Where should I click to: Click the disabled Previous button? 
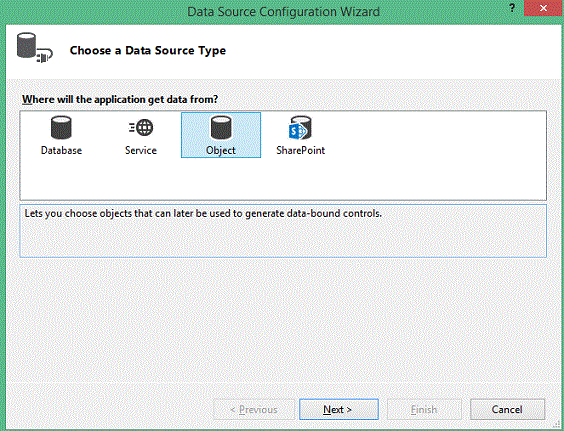(254, 409)
